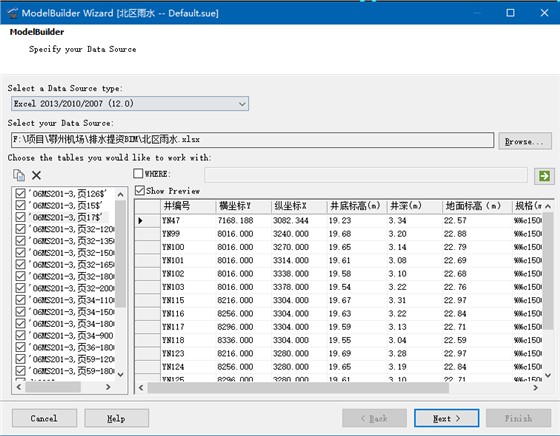Click the ModelBuilder Wizard title bar icon

12,13
